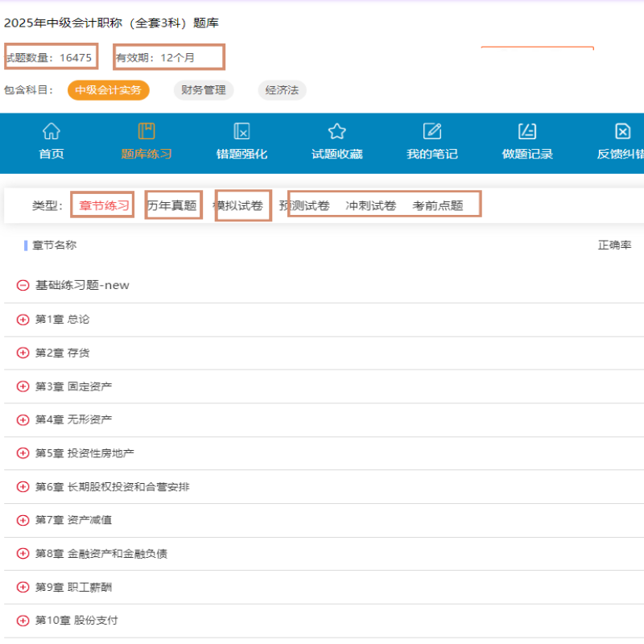
Task: Expand 第9章 职工薪酬 chapter
Action: coord(23,588)
